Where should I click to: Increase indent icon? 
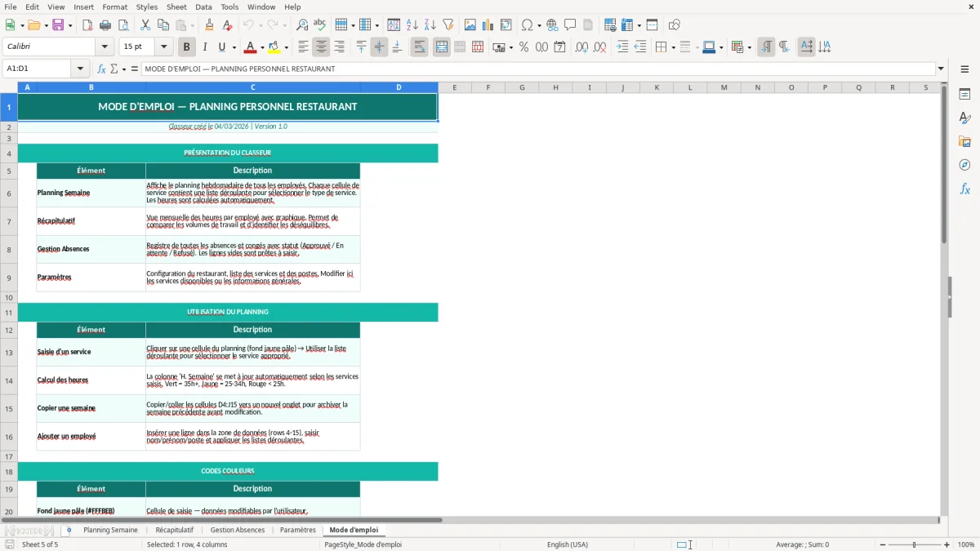[x=622, y=47]
